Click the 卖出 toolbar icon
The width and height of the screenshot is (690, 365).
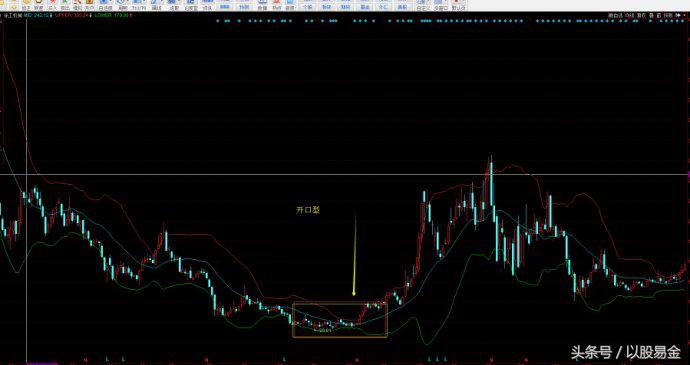click(x=65, y=5)
